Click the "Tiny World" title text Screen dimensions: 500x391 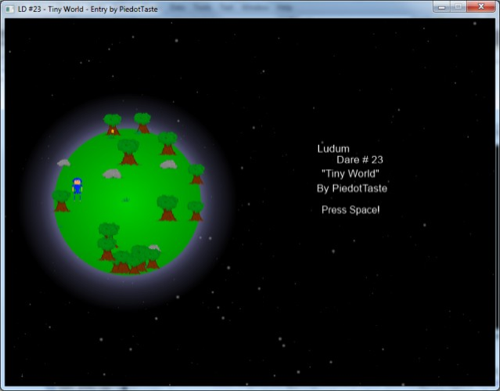click(x=350, y=174)
